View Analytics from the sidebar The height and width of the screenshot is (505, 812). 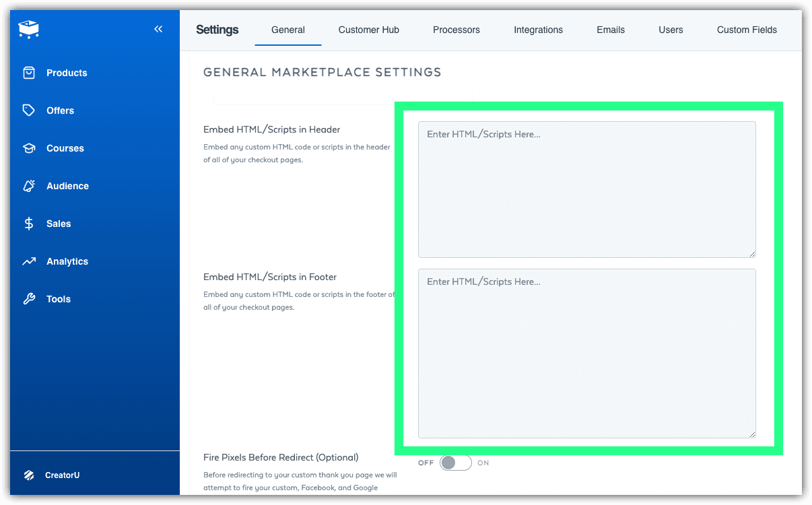(x=67, y=261)
